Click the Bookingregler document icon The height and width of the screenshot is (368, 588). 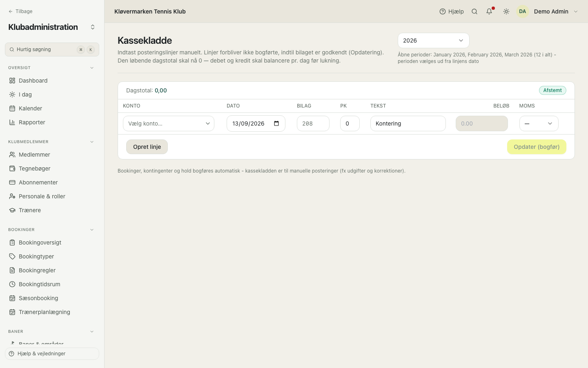[12, 270]
